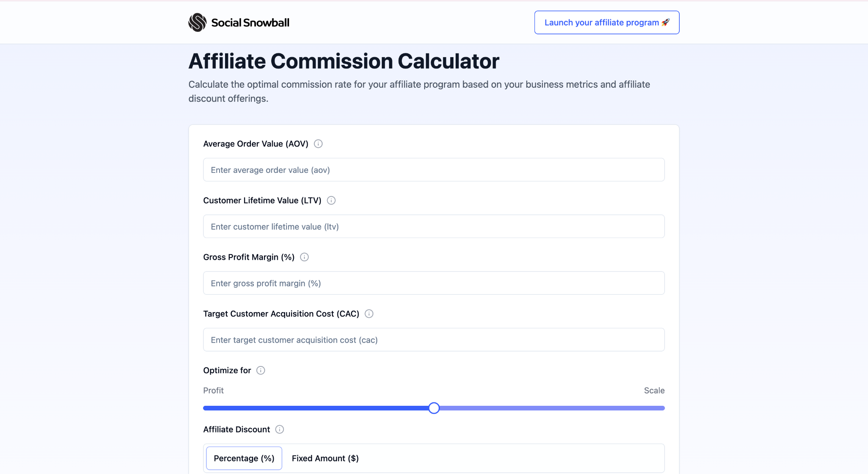Click the target customer acquisition cost input
This screenshot has height=474, width=868.
click(x=434, y=340)
